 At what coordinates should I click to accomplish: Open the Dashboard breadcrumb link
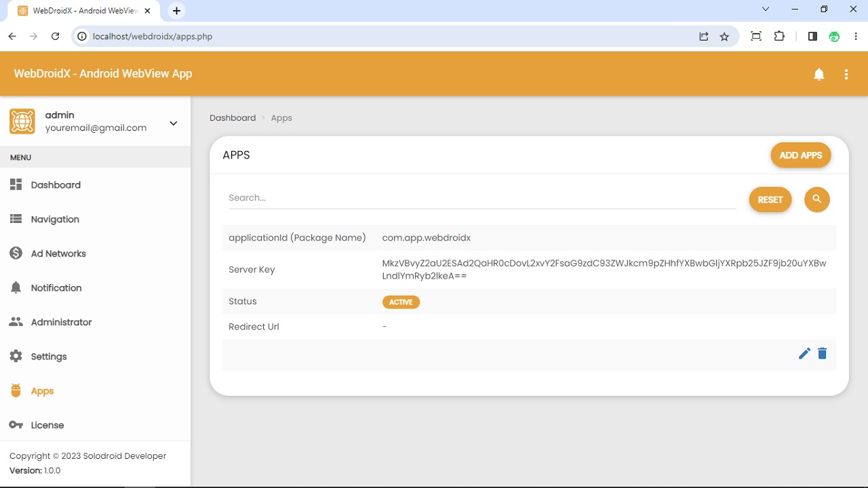tap(233, 117)
